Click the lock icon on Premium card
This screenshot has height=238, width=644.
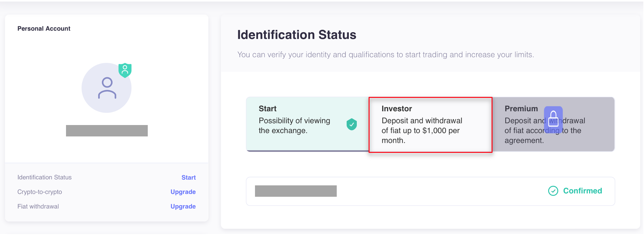click(553, 119)
